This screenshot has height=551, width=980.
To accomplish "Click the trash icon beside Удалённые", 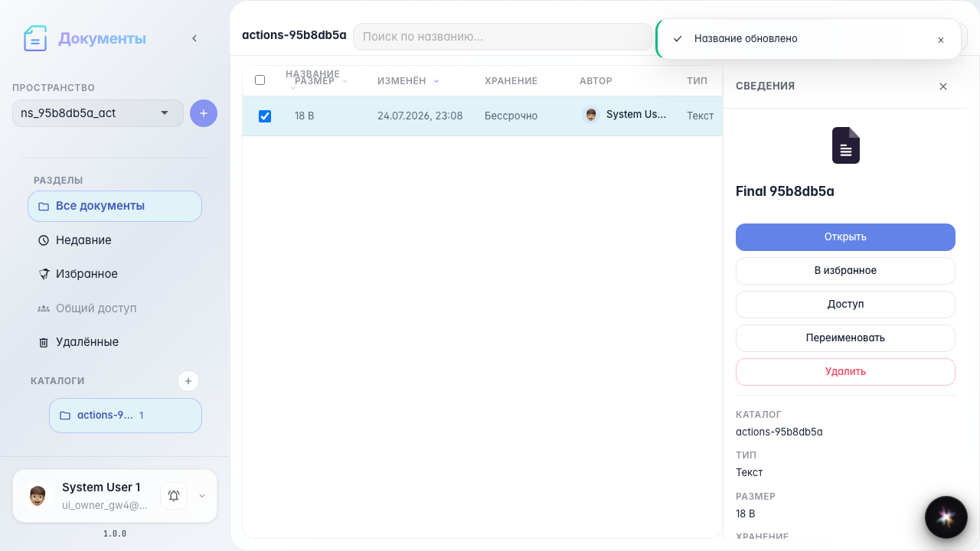I will point(44,343).
